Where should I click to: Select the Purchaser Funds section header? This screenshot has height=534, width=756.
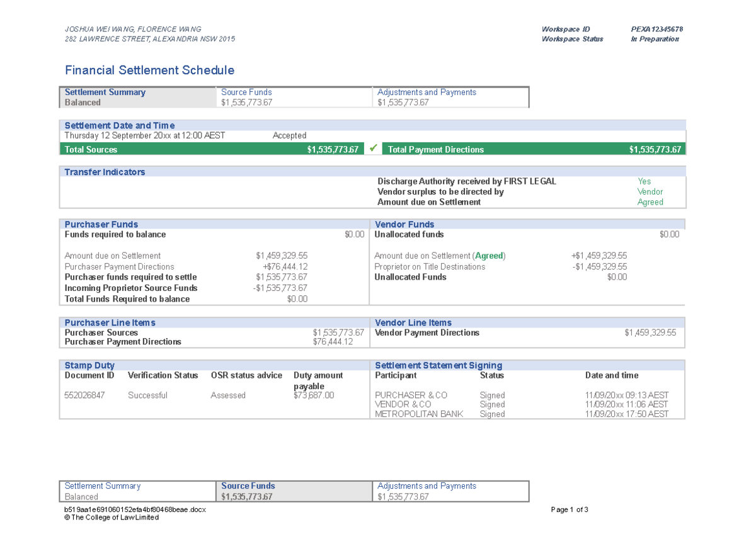pos(101,224)
